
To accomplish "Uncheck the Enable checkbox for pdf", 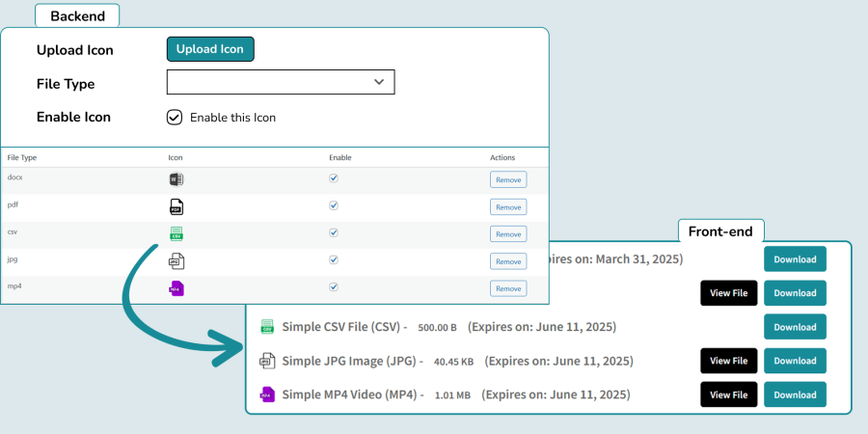I will [334, 205].
